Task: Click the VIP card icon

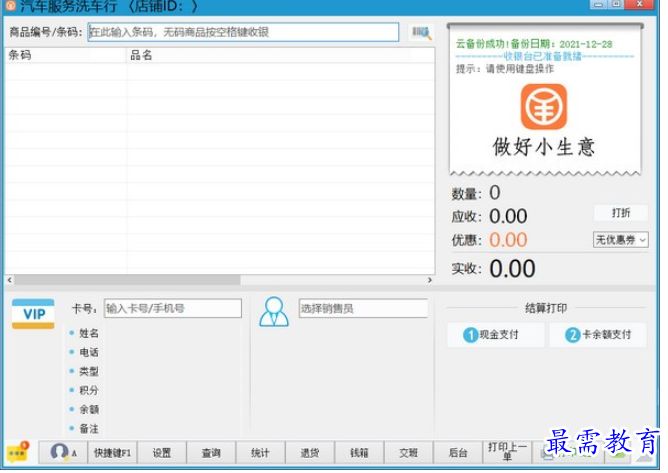Action: point(33,314)
